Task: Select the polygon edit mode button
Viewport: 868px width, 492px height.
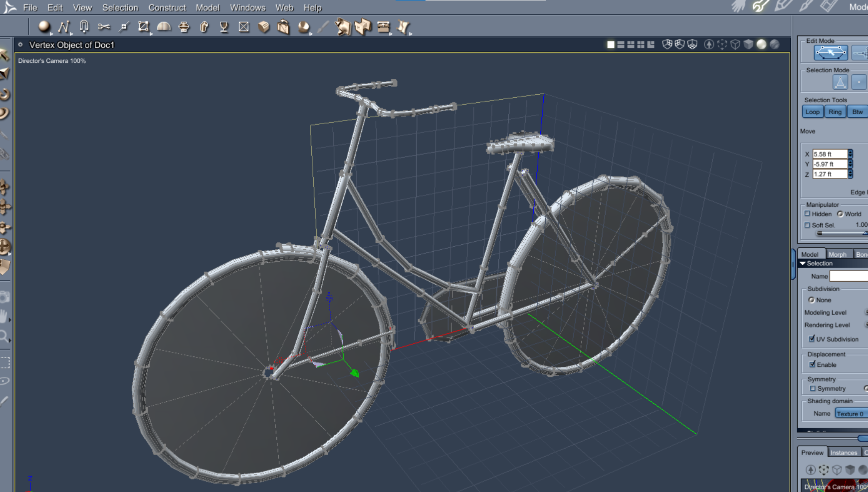Action: 831,52
